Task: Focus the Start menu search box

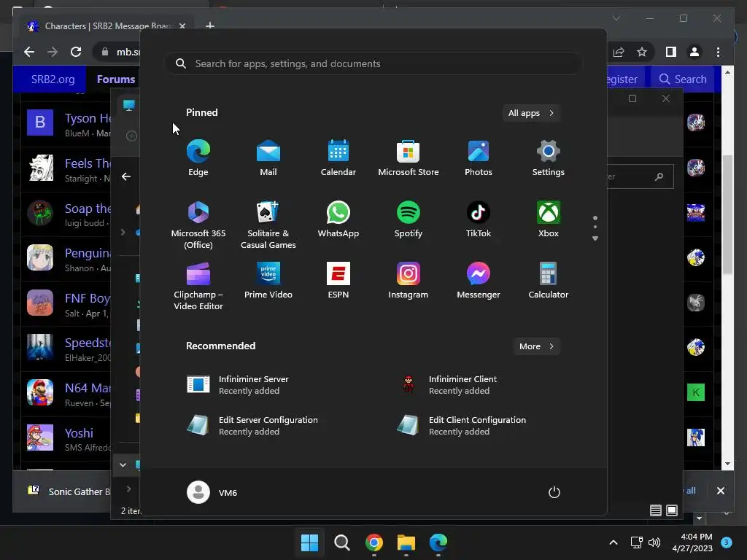Action: tap(373, 63)
